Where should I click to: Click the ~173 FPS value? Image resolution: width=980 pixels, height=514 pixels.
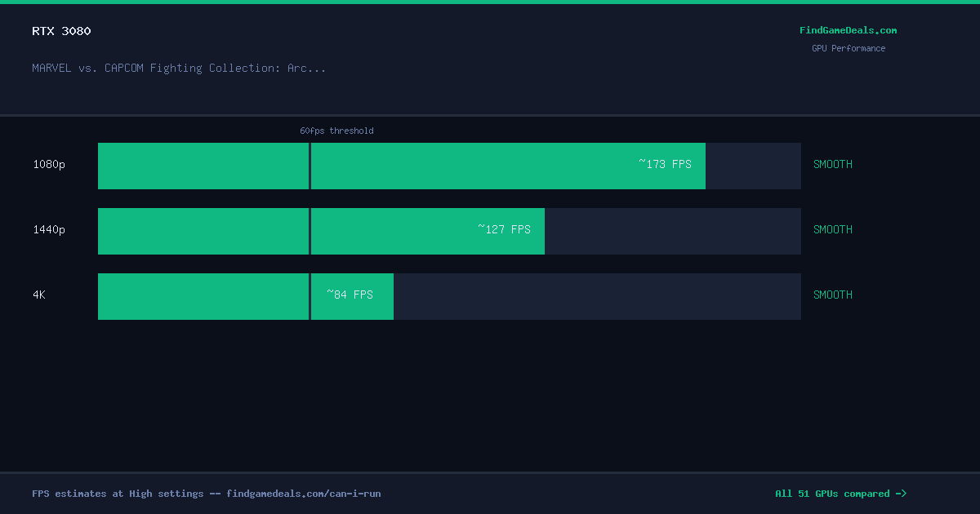pyautogui.click(x=665, y=164)
